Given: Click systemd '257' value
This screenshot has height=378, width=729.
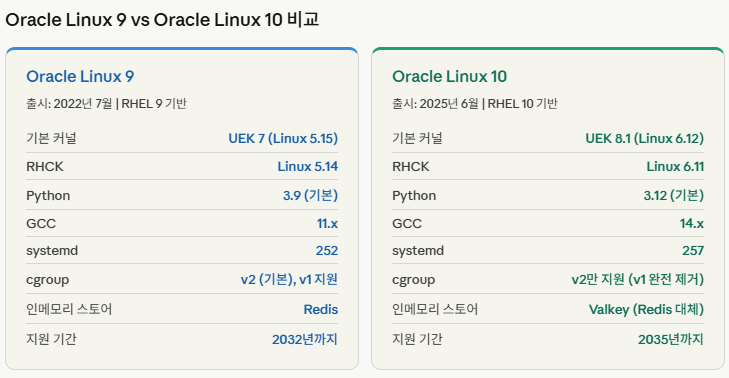Looking at the screenshot, I should click(x=693, y=251).
